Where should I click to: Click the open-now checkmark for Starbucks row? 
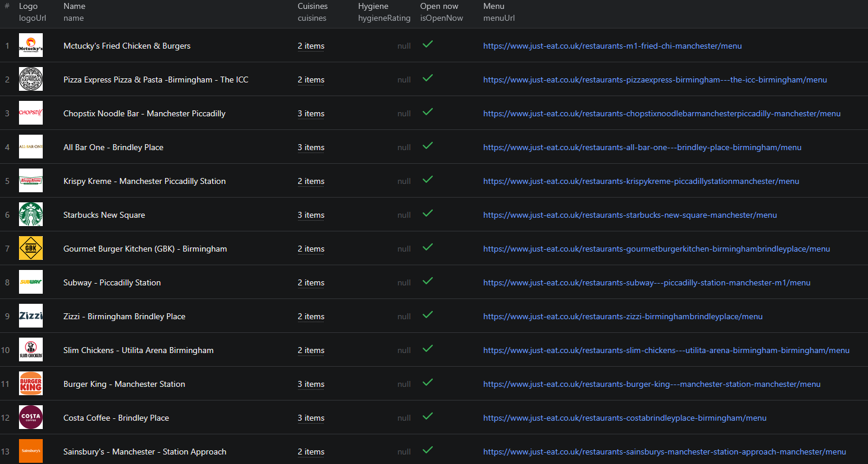(x=427, y=213)
